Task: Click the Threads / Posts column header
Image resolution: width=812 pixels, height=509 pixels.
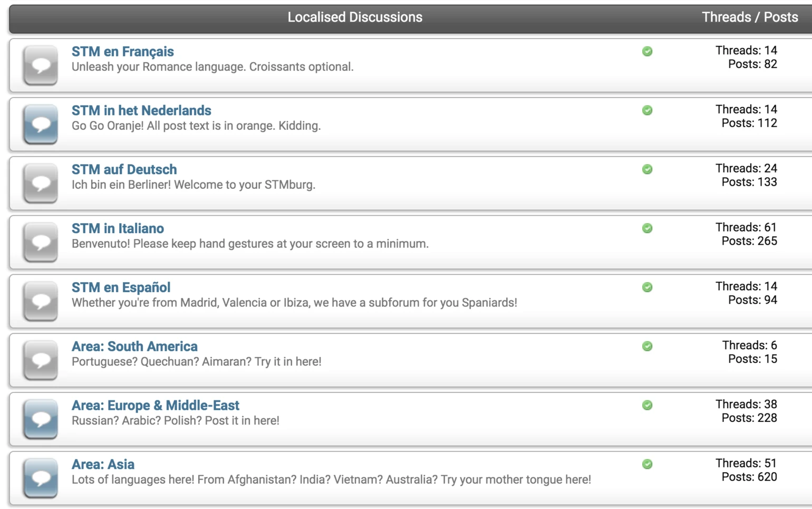Action: (750, 17)
